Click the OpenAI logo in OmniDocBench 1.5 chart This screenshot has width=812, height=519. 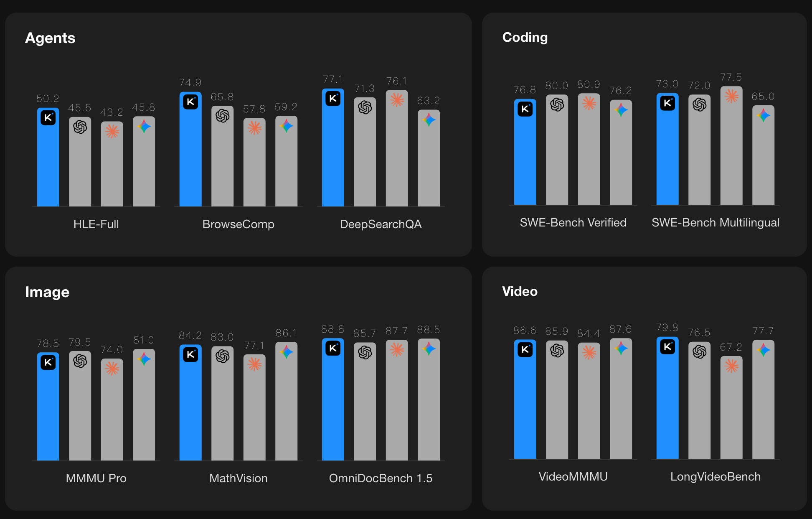pyautogui.click(x=365, y=352)
